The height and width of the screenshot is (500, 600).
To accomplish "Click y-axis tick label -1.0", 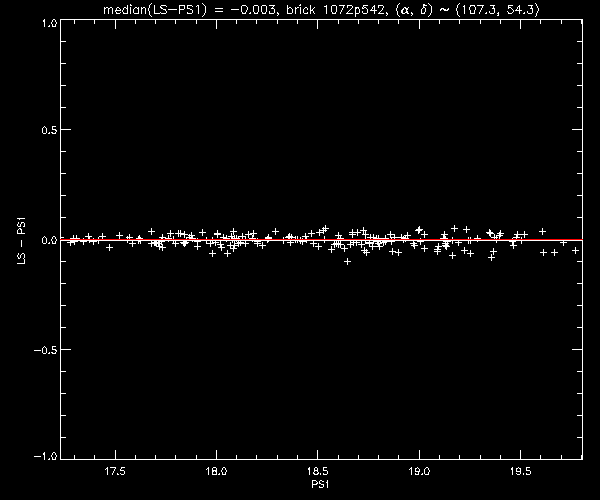I will pos(46,456).
